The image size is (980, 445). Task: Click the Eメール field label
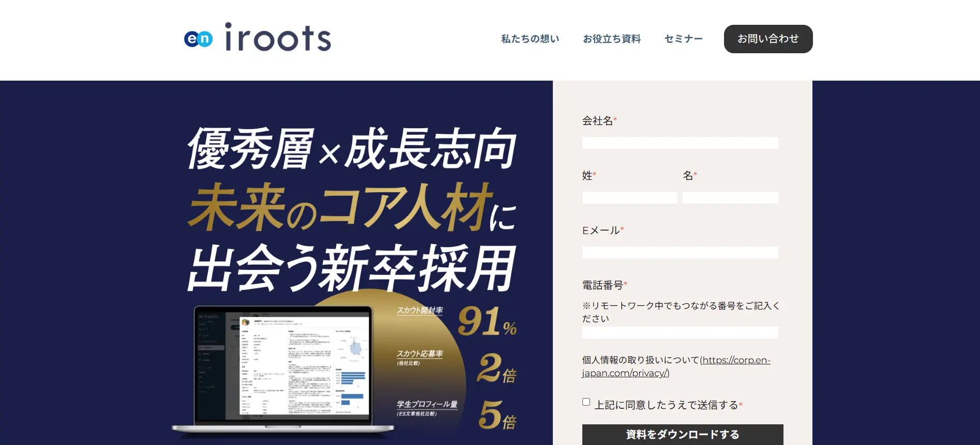601,230
